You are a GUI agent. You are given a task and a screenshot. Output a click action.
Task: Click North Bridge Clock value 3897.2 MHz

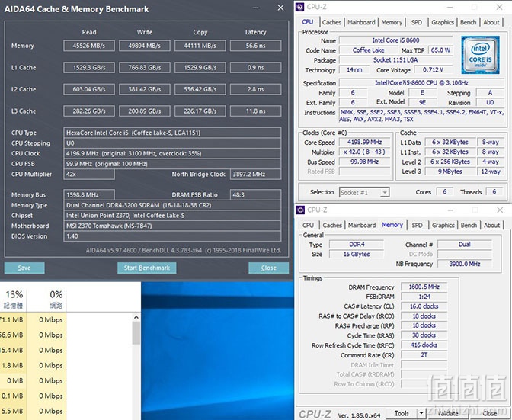[256, 174]
